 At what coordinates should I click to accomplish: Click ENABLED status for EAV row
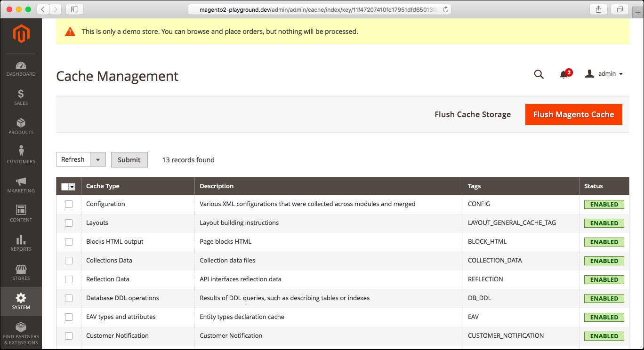click(x=604, y=318)
